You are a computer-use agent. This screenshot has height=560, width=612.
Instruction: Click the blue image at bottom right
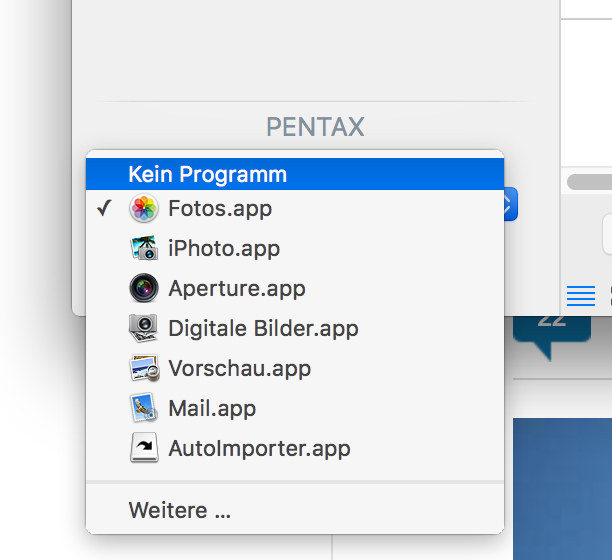(x=562, y=488)
